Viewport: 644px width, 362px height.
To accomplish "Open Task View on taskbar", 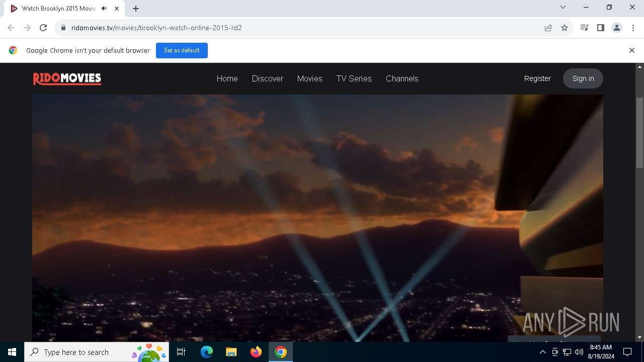I will pos(181,352).
